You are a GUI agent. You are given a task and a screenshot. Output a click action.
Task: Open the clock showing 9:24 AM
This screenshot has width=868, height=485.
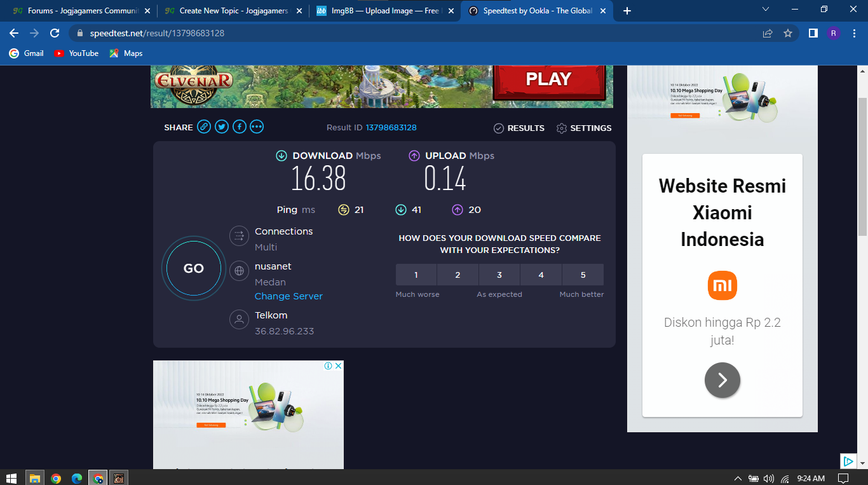[811, 479]
